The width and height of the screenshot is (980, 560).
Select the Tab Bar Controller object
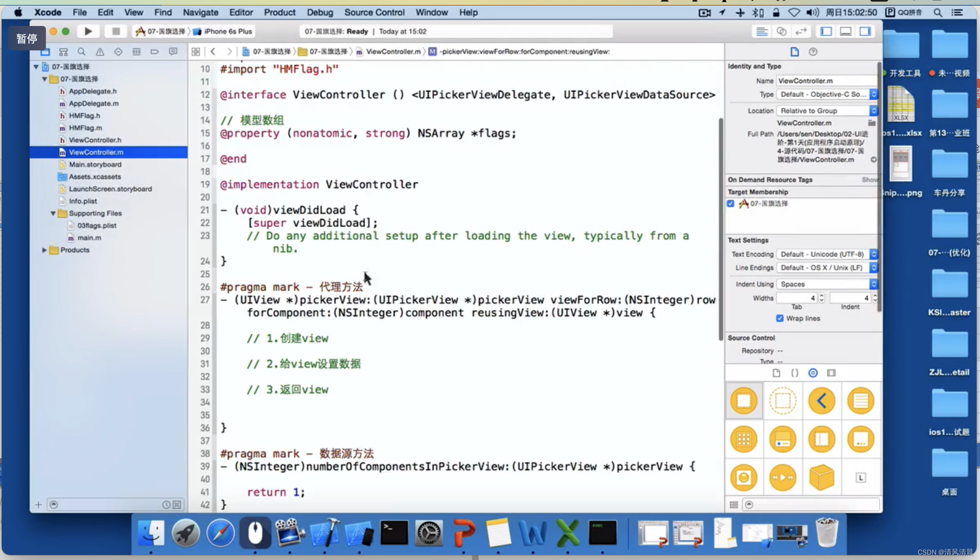pyautogui.click(x=783, y=439)
